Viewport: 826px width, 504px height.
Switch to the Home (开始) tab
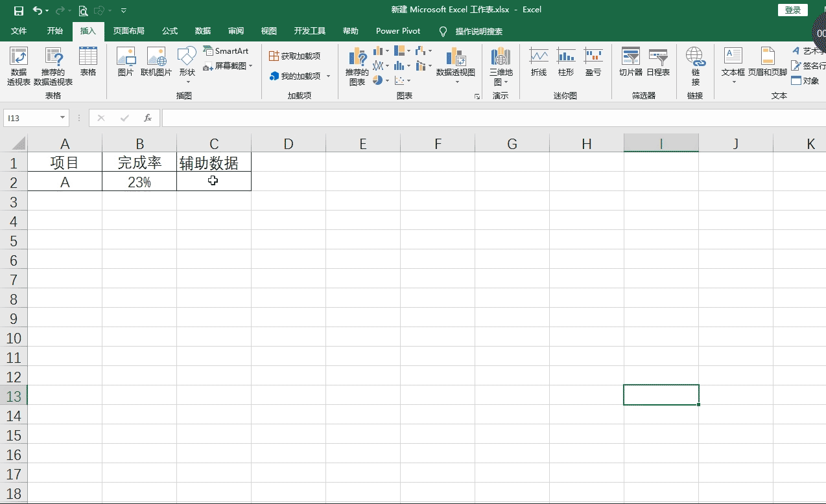[55, 31]
